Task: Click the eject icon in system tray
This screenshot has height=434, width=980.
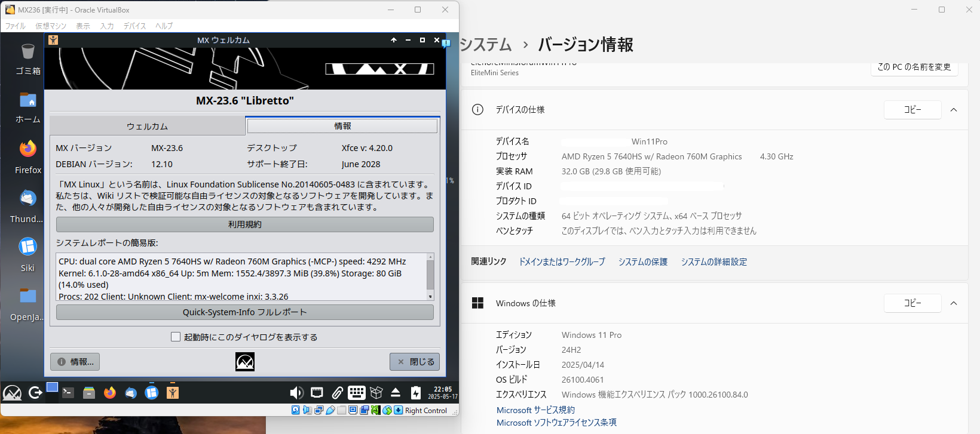Action: (x=396, y=393)
